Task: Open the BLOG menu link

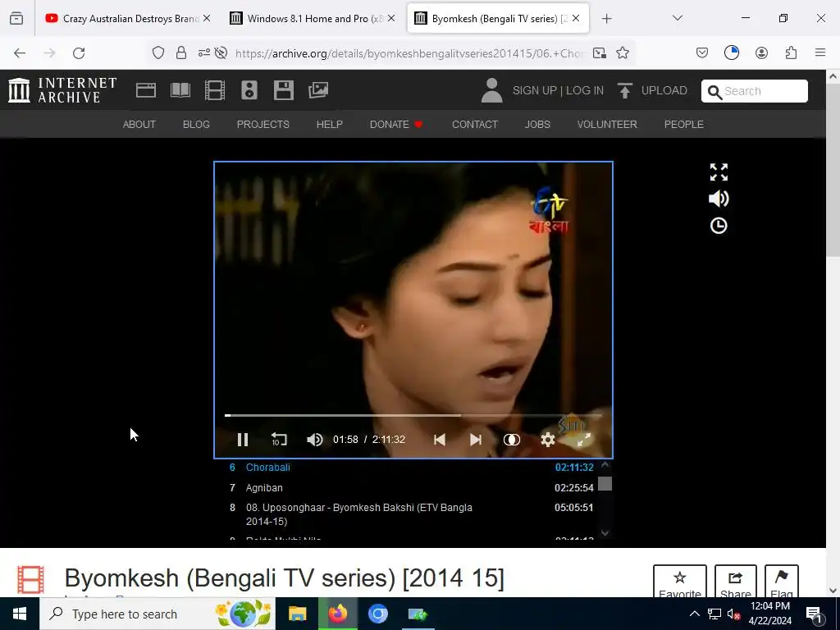Action: click(196, 125)
